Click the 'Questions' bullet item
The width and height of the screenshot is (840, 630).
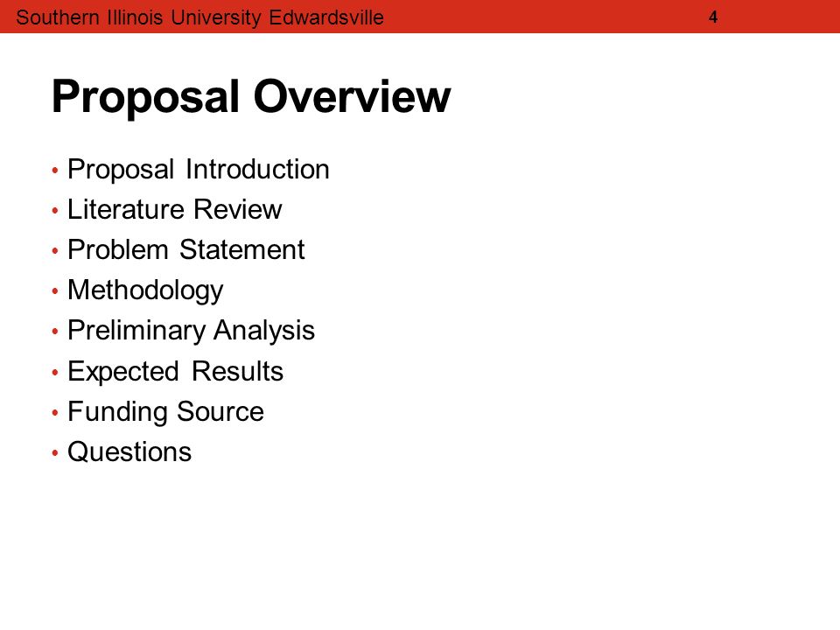point(129,451)
